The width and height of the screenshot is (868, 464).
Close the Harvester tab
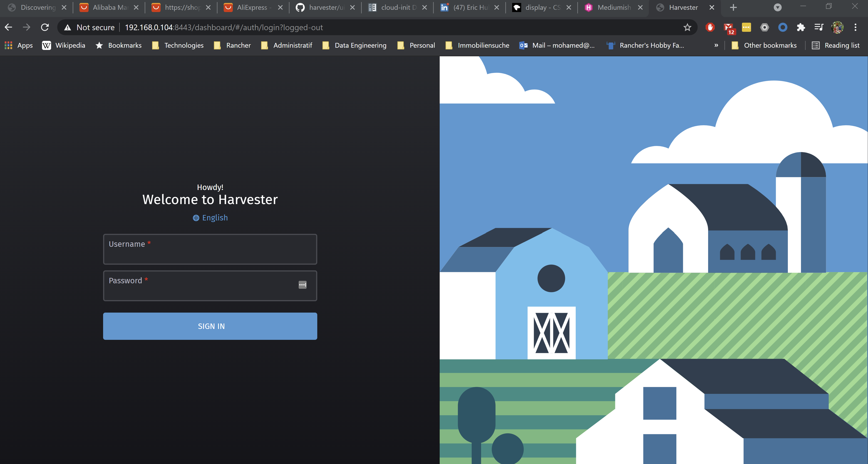712,7
